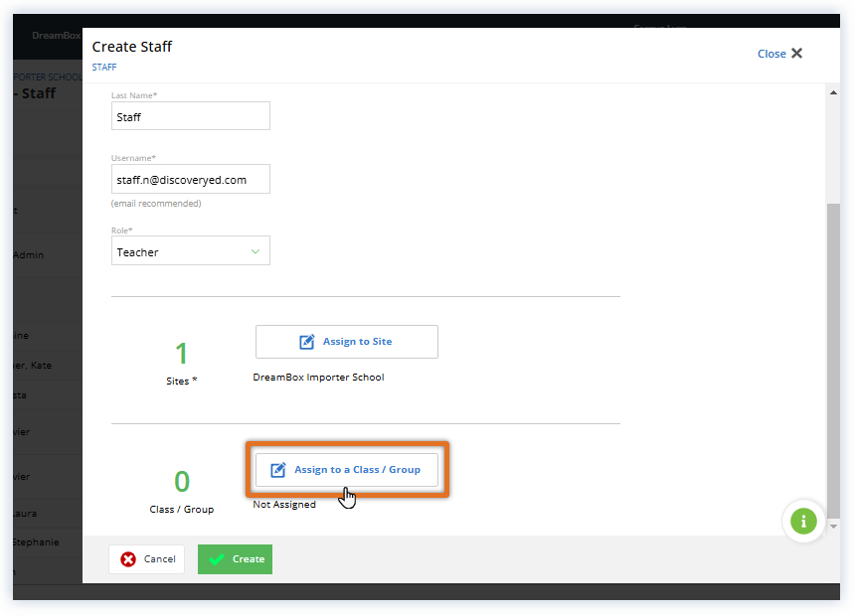Click the Class / Group label
The width and height of the screenshot is (855, 616).
coord(182,510)
